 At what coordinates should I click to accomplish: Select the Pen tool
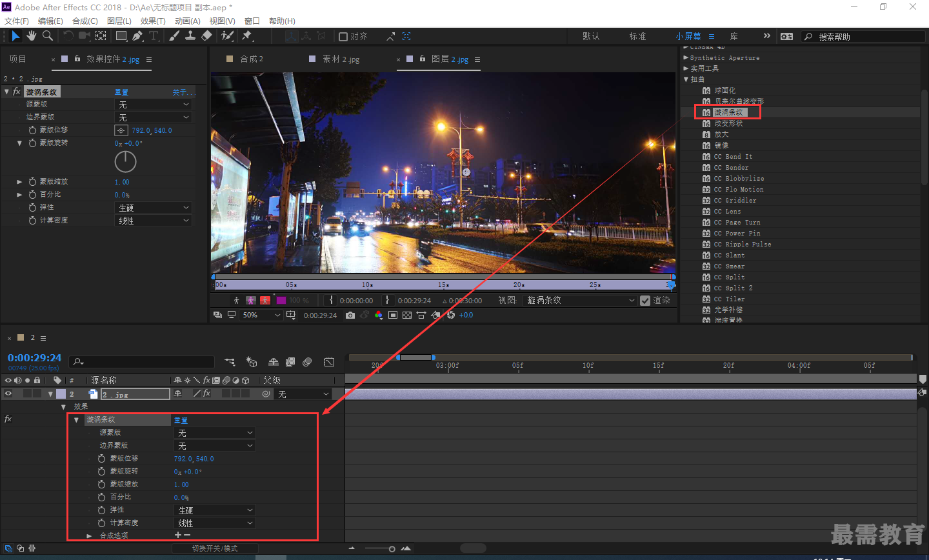137,36
